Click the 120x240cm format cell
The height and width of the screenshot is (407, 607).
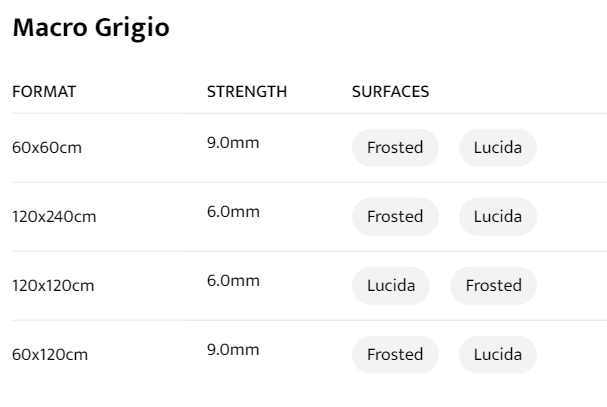point(54,217)
